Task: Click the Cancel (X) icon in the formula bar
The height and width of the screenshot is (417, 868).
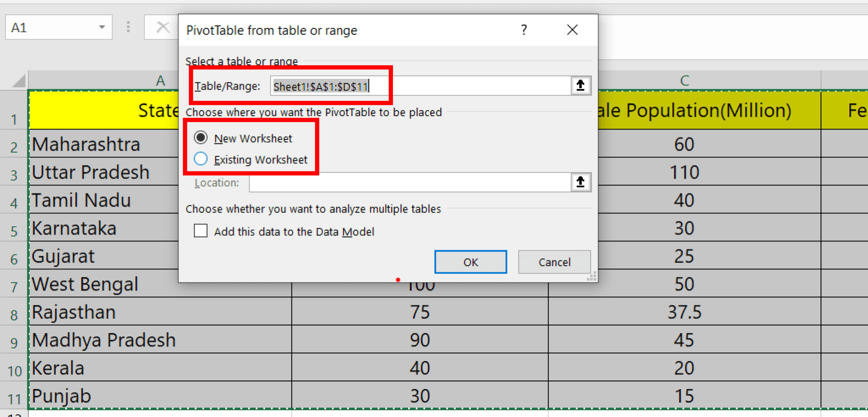Action: 163,27
